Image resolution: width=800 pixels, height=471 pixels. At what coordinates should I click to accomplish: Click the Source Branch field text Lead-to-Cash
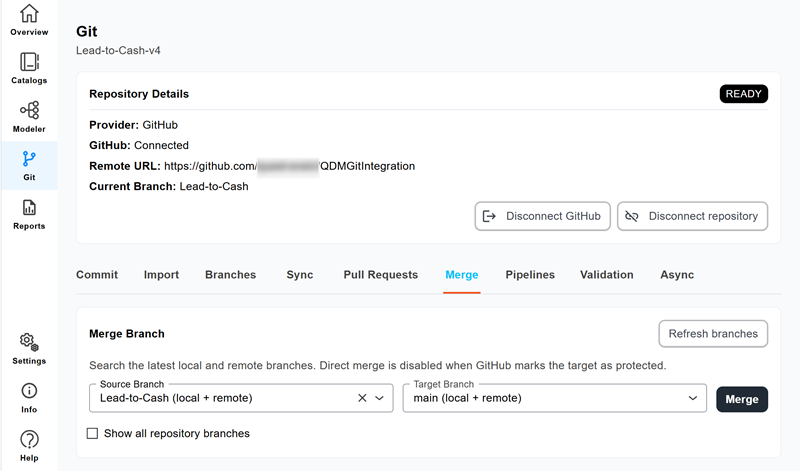click(x=176, y=398)
